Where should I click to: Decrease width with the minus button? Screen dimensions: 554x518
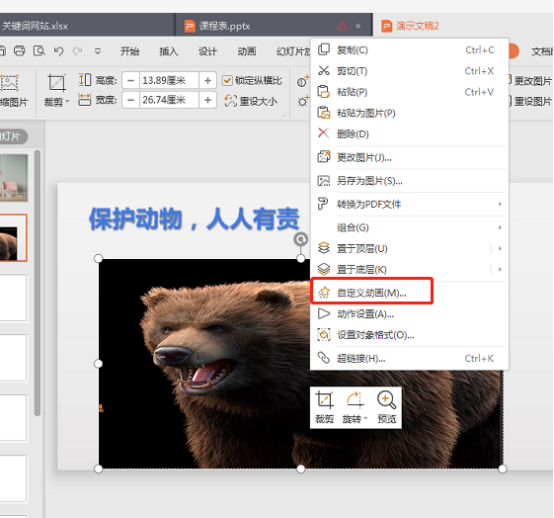(131, 100)
